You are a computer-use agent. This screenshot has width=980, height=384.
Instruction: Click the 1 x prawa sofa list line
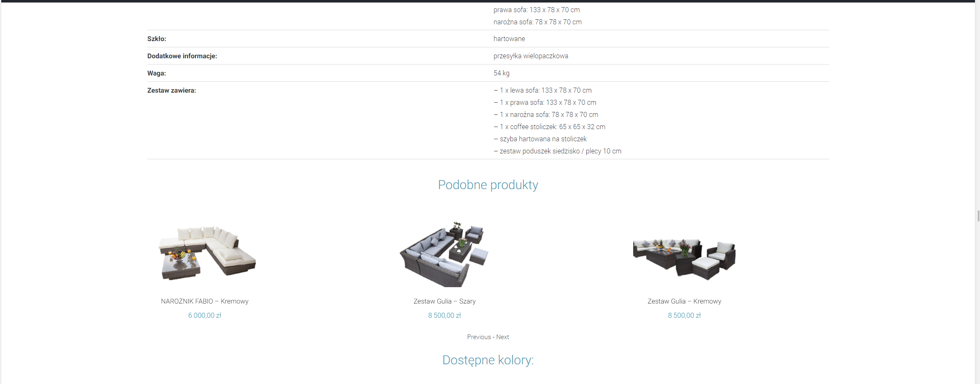point(545,102)
